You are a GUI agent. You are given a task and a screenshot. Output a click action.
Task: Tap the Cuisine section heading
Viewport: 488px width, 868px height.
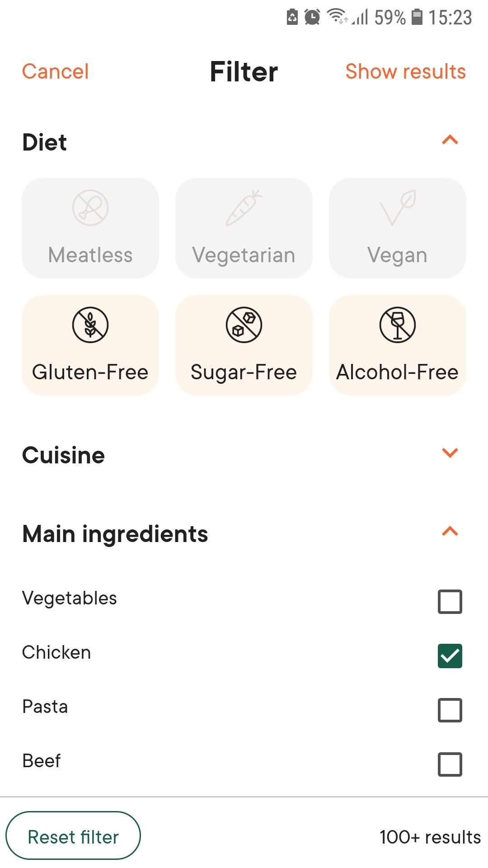click(x=64, y=455)
